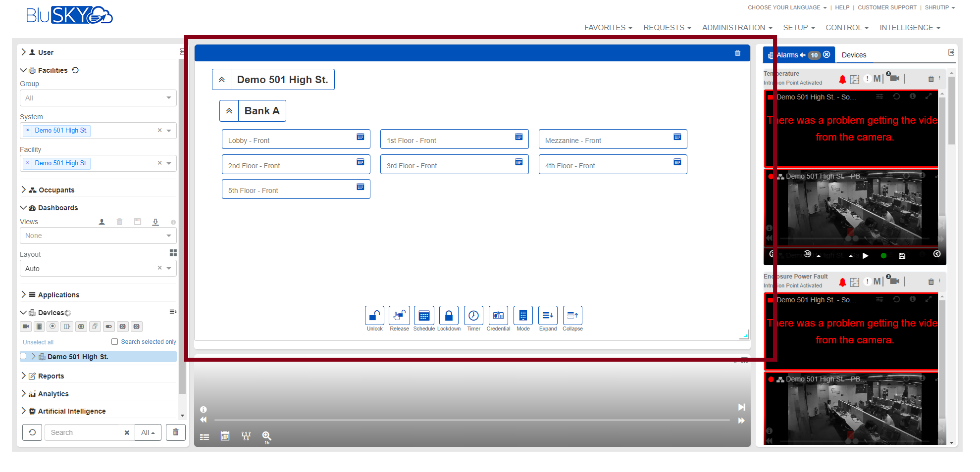Switch to the Devices tab
Screen dimensions: 980x472
pos(854,55)
